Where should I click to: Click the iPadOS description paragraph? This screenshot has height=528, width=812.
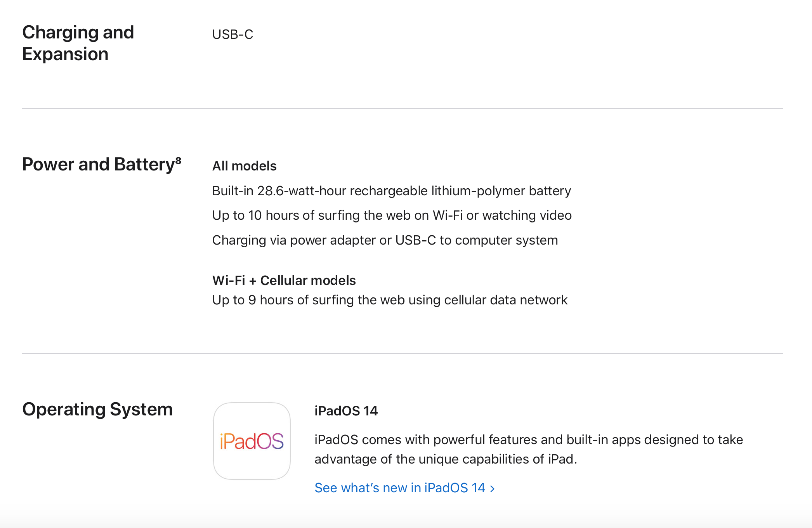[x=528, y=449]
